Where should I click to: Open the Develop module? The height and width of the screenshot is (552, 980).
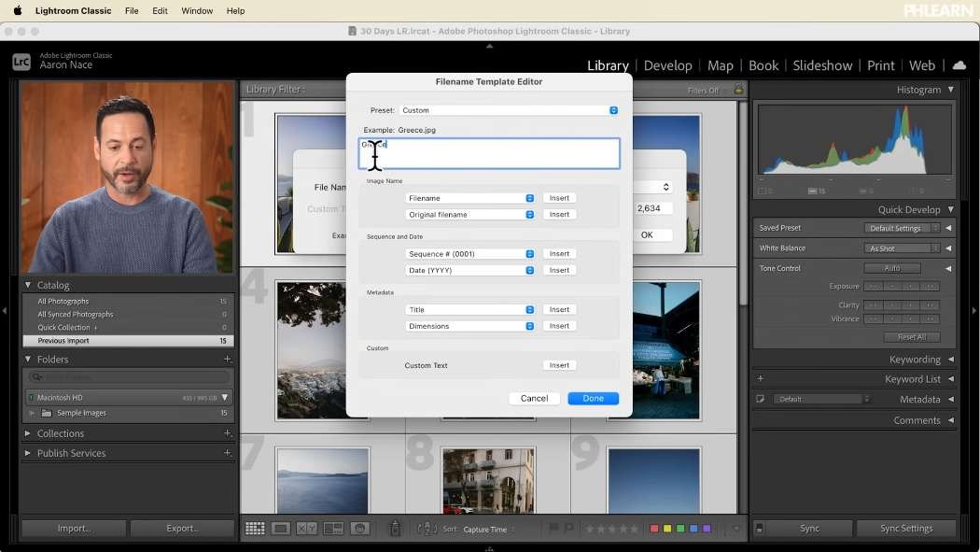(667, 65)
